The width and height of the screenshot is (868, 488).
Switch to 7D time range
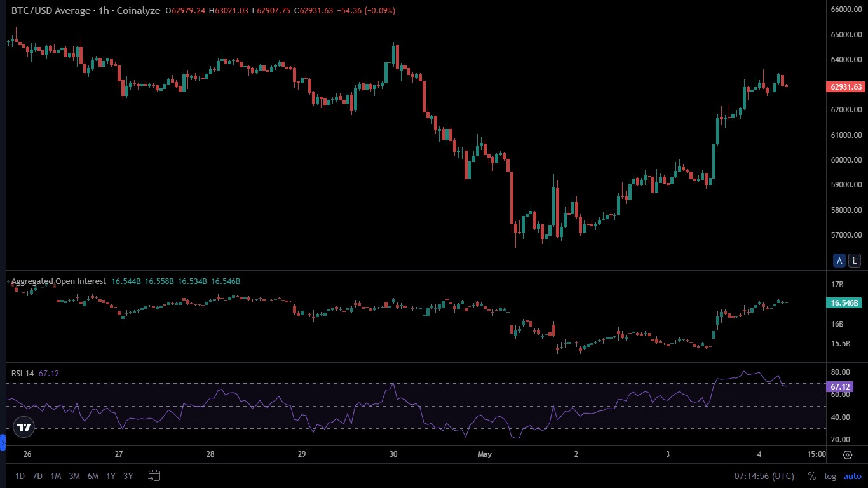[37, 475]
